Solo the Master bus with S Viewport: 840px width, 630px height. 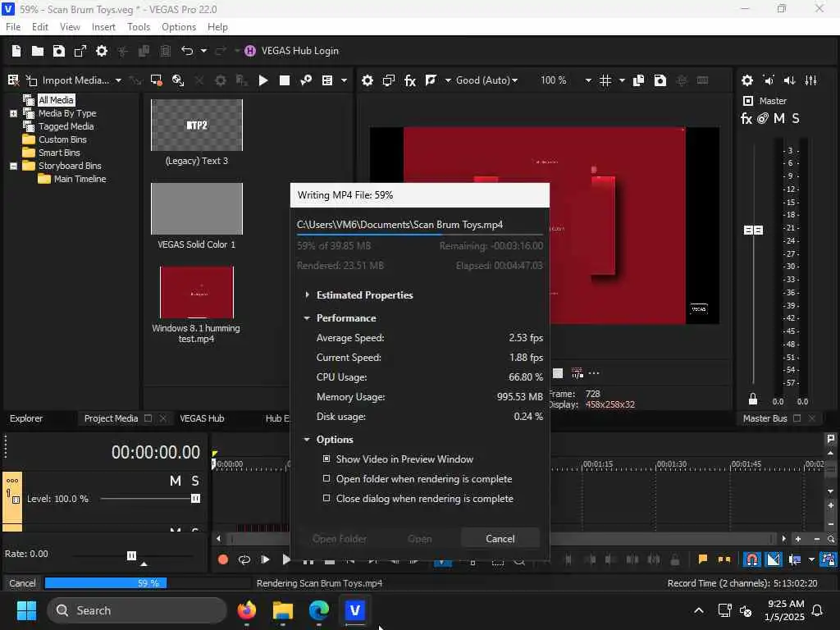point(796,118)
